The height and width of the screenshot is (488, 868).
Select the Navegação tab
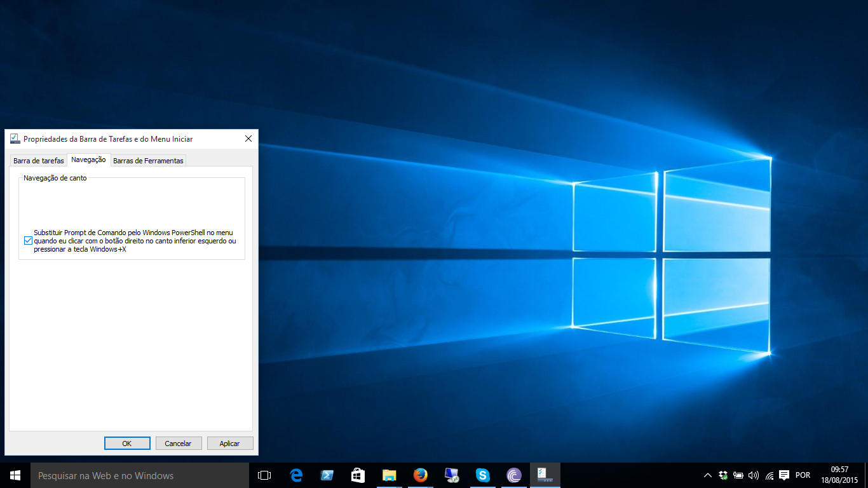88,159
